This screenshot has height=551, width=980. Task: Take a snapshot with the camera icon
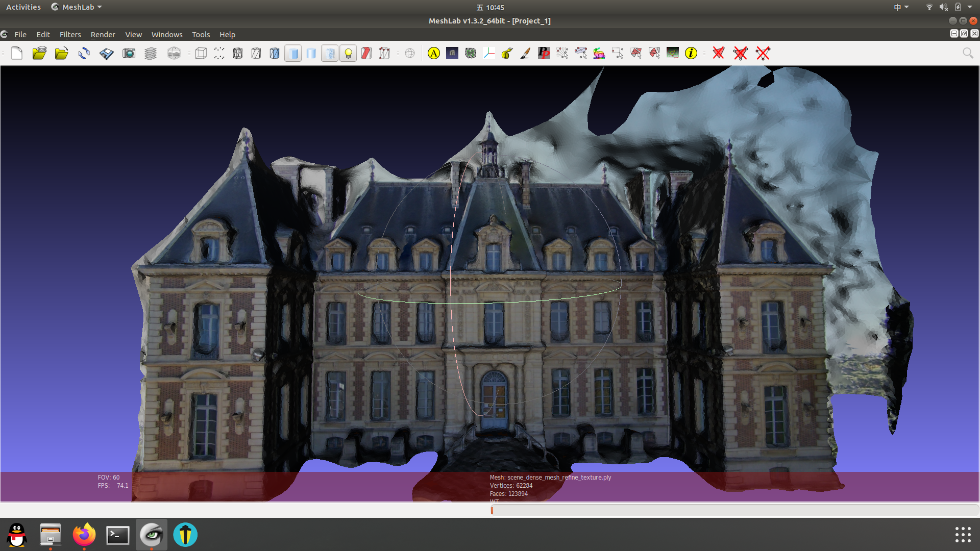[129, 53]
